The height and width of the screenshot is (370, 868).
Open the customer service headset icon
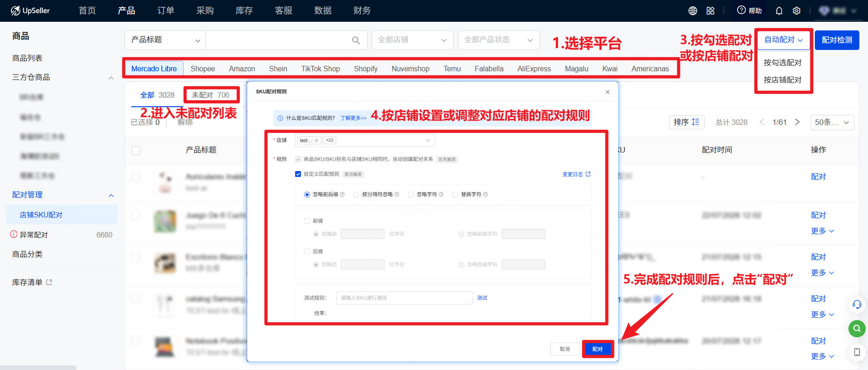coord(857,305)
